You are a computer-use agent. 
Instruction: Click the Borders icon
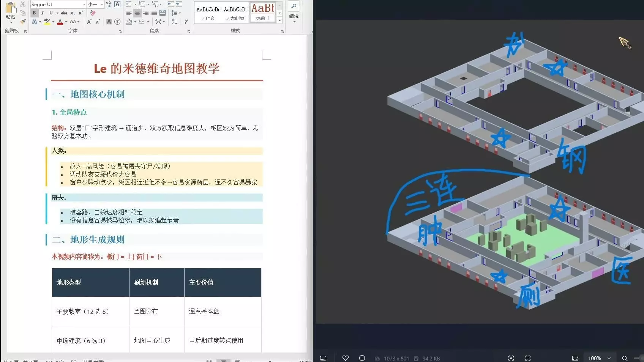[142, 22]
